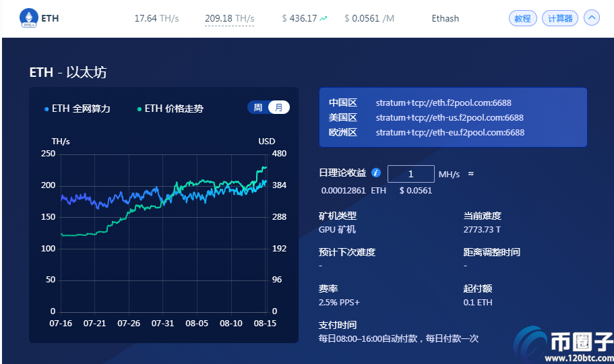614x364 pixels.
Task: Select the China region stratum address
Action: tap(443, 102)
